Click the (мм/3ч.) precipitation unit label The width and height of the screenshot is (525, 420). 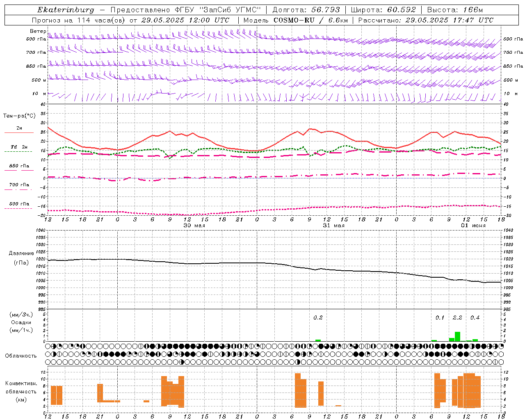click(21, 315)
